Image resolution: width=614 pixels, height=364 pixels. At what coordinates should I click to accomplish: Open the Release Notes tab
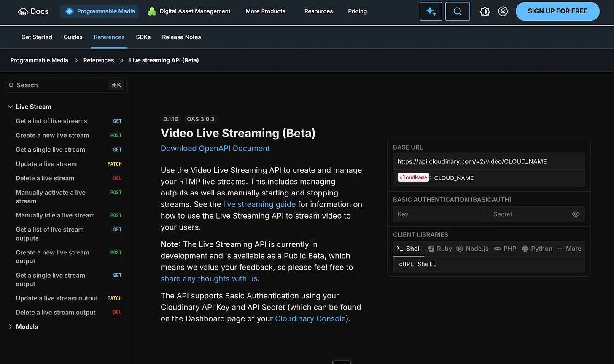(181, 37)
